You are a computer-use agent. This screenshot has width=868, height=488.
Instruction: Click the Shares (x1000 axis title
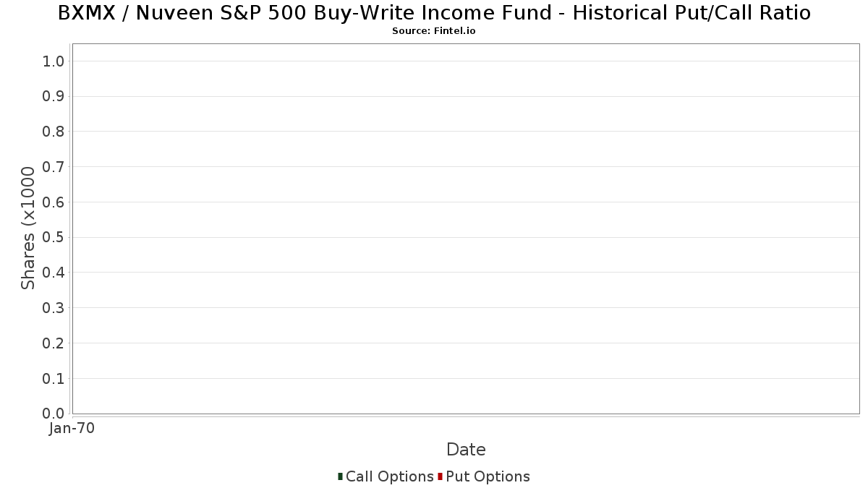(x=28, y=228)
